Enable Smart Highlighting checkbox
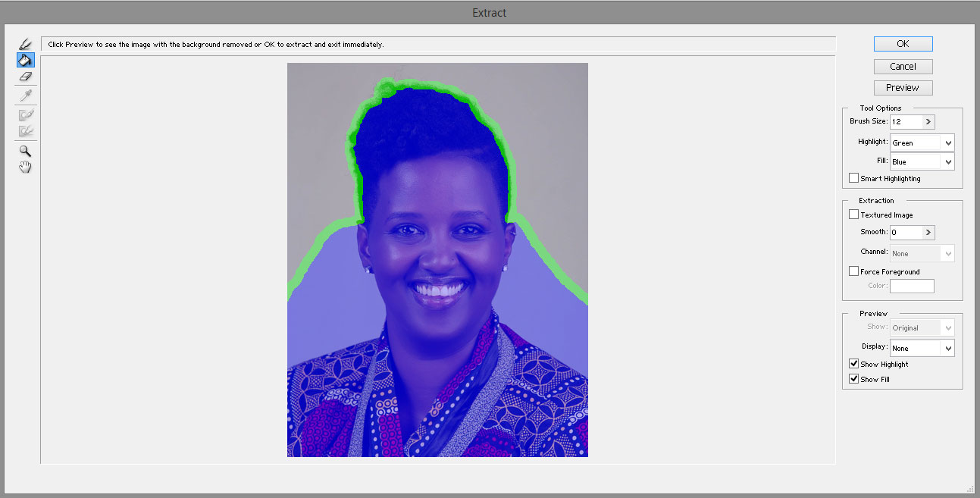 tap(854, 178)
